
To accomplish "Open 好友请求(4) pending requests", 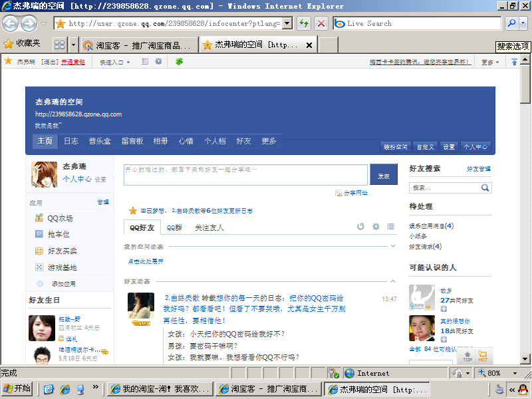I will (x=426, y=247).
